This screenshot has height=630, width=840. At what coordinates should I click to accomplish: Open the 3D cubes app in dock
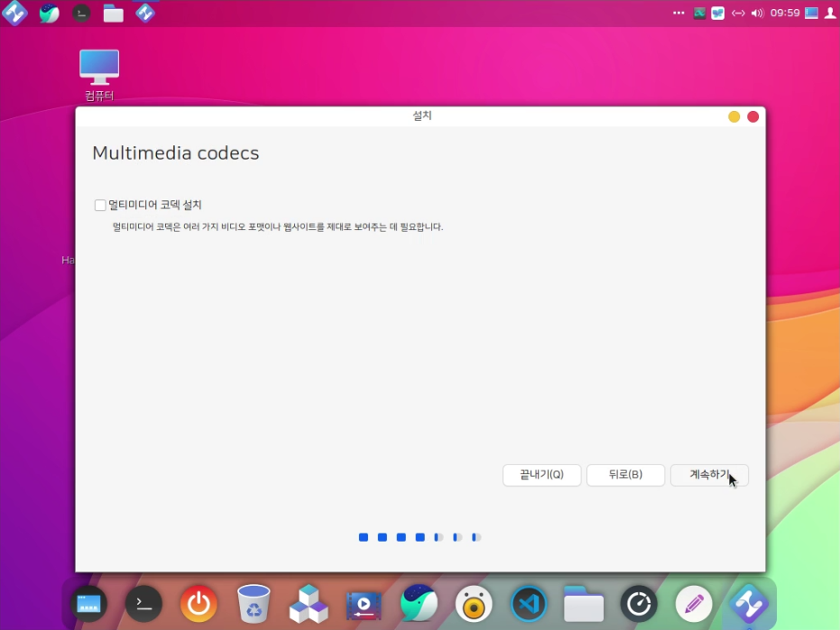pyautogui.click(x=309, y=603)
